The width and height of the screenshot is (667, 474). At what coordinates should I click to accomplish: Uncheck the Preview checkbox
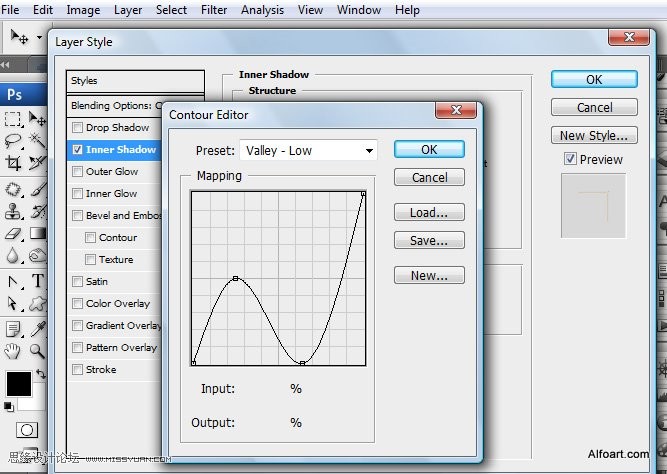(x=570, y=159)
